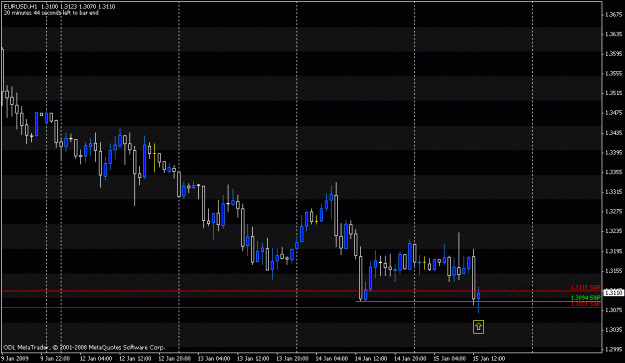Viewport: 625px width, 363px height.
Task: Click the '12 Jan 20:00' time label
Action: tap(175, 359)
